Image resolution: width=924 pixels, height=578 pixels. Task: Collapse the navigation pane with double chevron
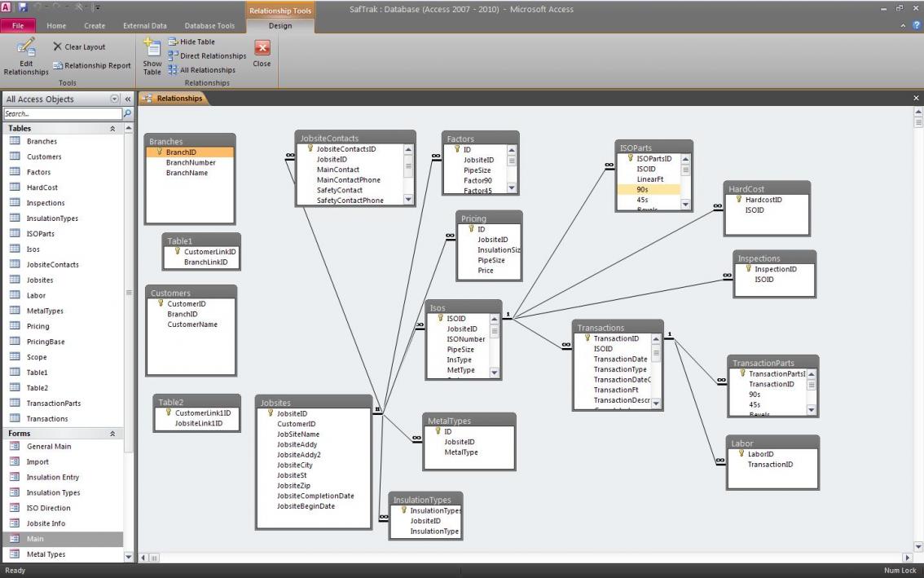(128, 99)
